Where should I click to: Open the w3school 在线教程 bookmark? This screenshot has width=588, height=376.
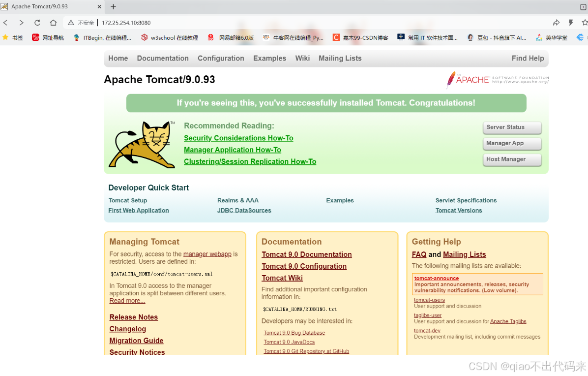(170, 37)
